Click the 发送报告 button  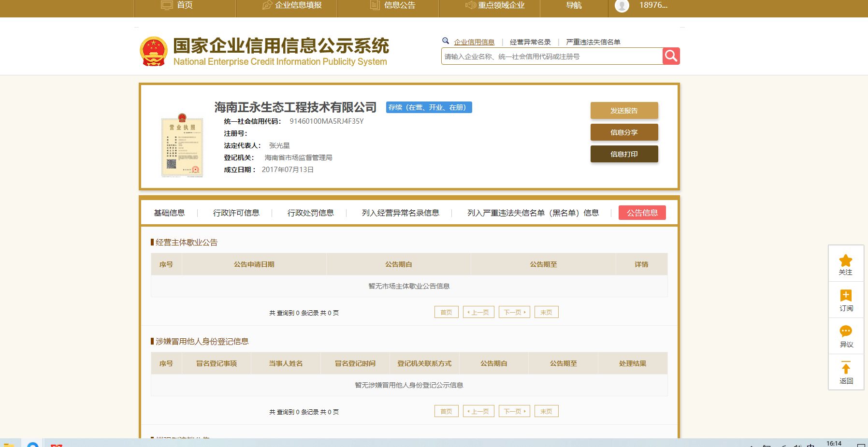624,110
